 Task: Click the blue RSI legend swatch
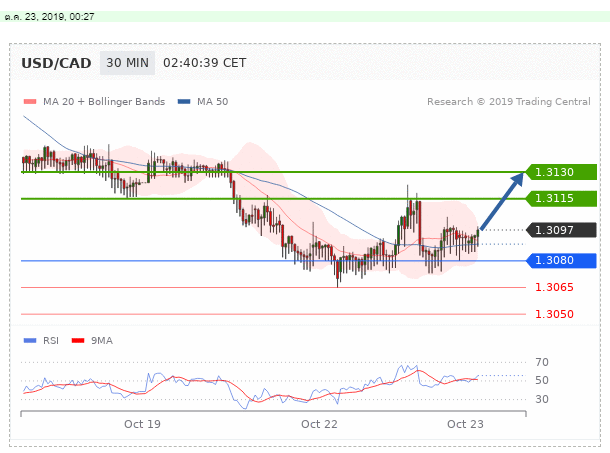[x=30, y=341]
